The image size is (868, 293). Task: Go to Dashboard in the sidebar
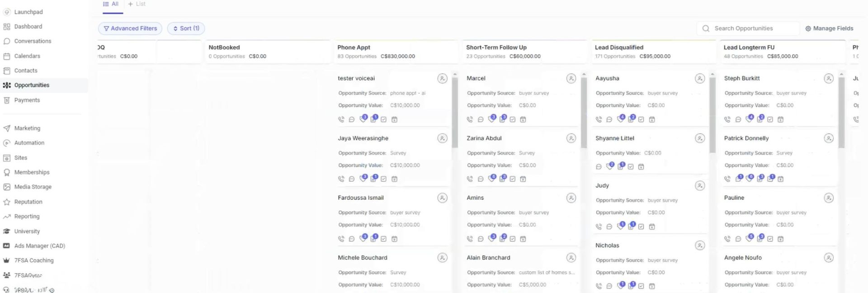click(x=28, y=27)
